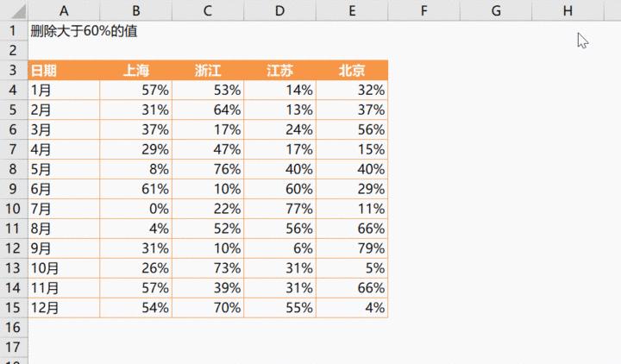Select the 12月 date cell

tap(64, 308)
